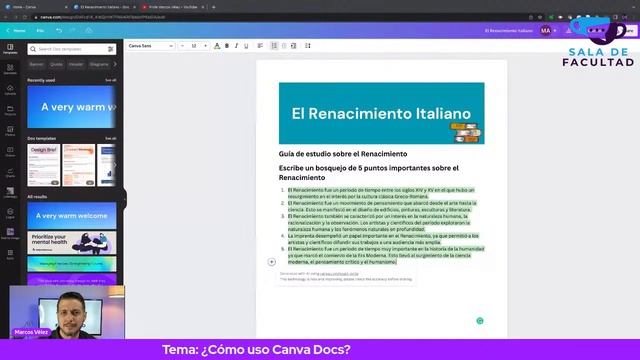Viewport: 640px width, 360px height.
Task: Click the green assistant icon at page bottom
Action: point(480,321)
